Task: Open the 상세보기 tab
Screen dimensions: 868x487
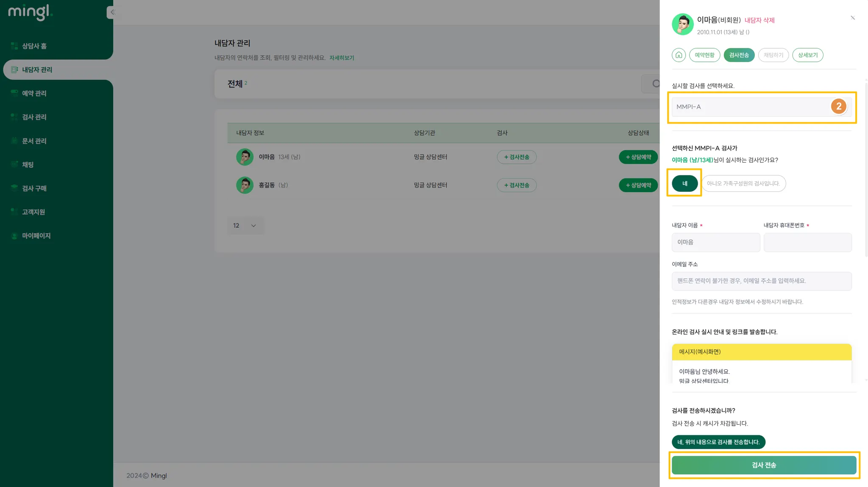Action: pos(807,55)
